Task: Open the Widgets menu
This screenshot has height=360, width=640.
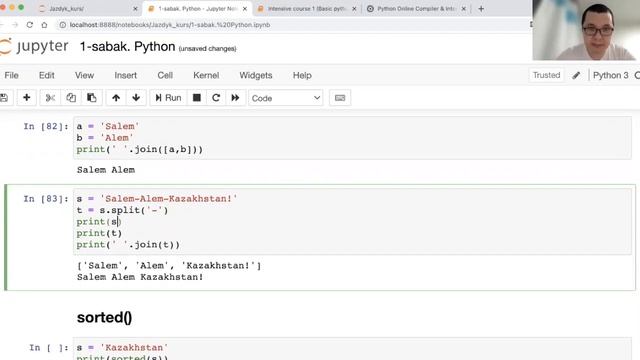Action: click(x=256, y=76)
